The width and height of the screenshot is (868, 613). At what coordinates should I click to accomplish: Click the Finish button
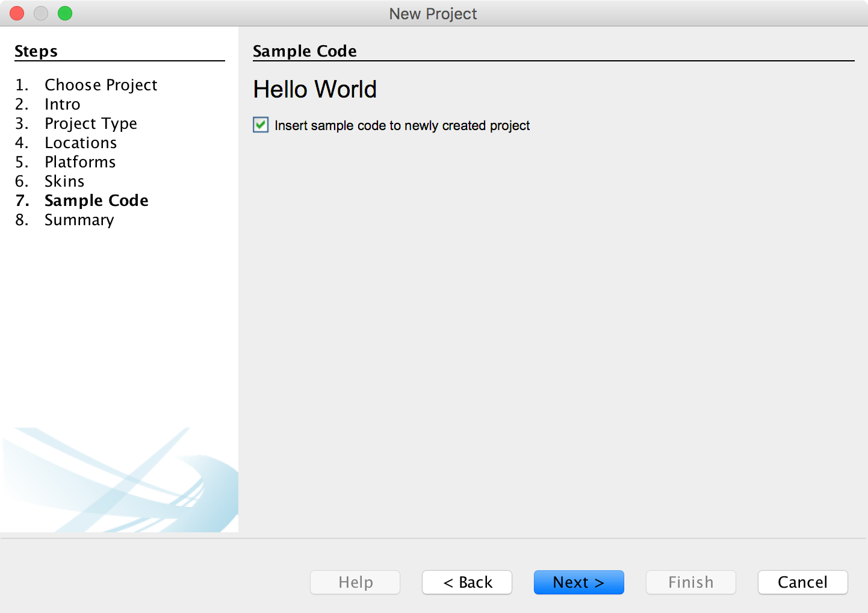(690, 582)
